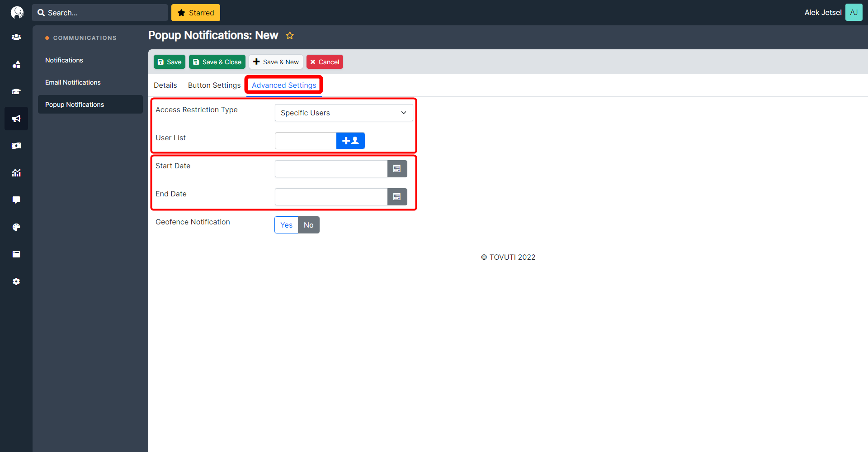Click the AJ user avatar
Viewport: 868px width, 452px height.
click(854, 12)
